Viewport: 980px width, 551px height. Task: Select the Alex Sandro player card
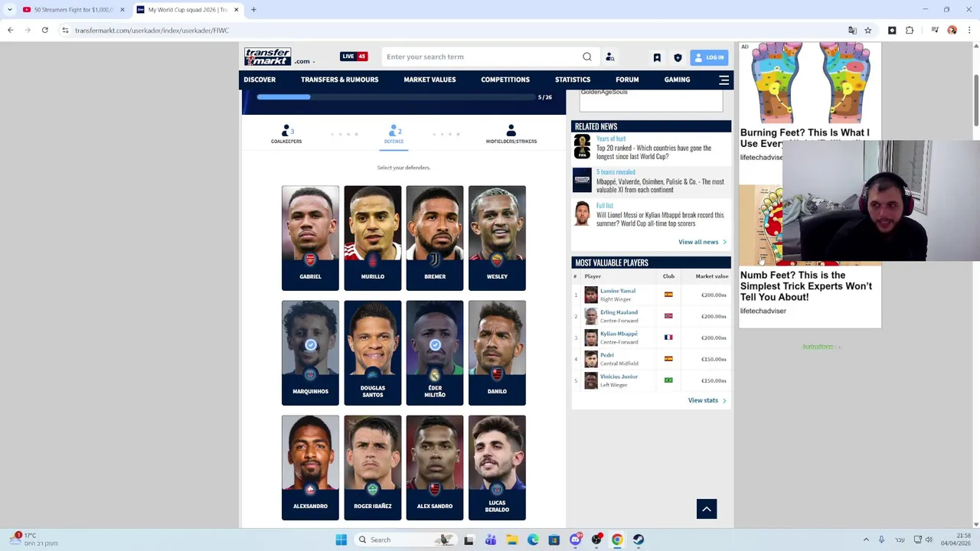435,468
